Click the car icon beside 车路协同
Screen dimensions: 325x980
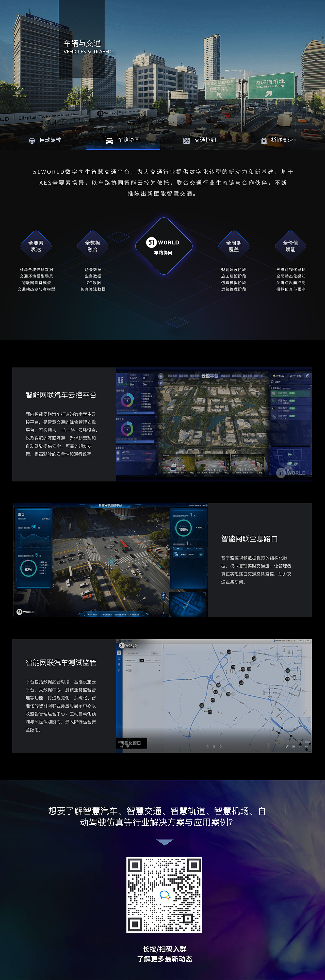pyautogui.click(x=109, y=140)
